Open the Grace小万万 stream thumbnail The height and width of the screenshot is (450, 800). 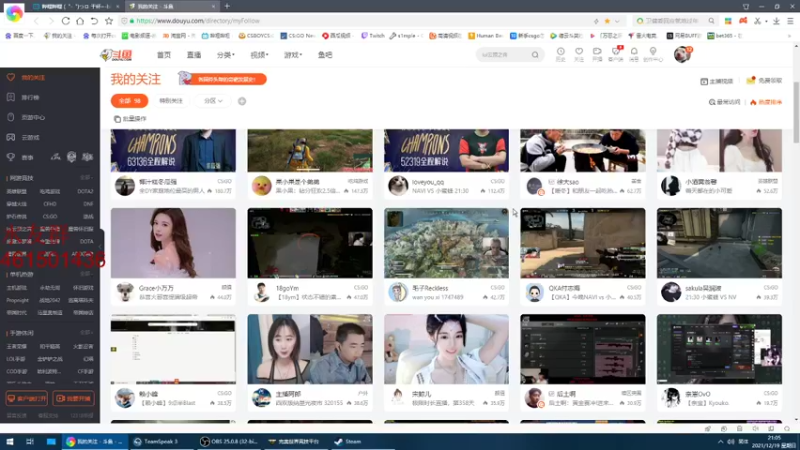click(x=173, y=243)
